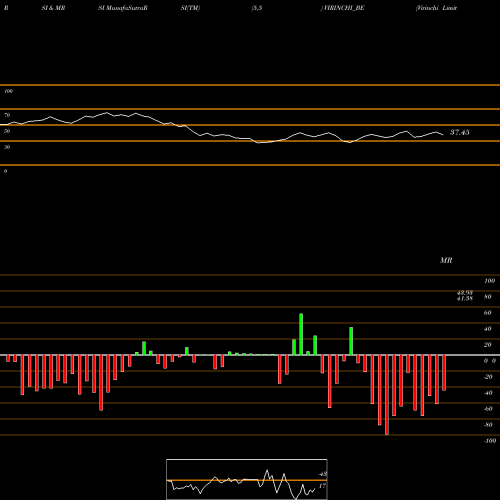The width and height of the screenshot is (500, 500).
Task: Click the '(5,5' parameter text in header
Action: [257, 8]
